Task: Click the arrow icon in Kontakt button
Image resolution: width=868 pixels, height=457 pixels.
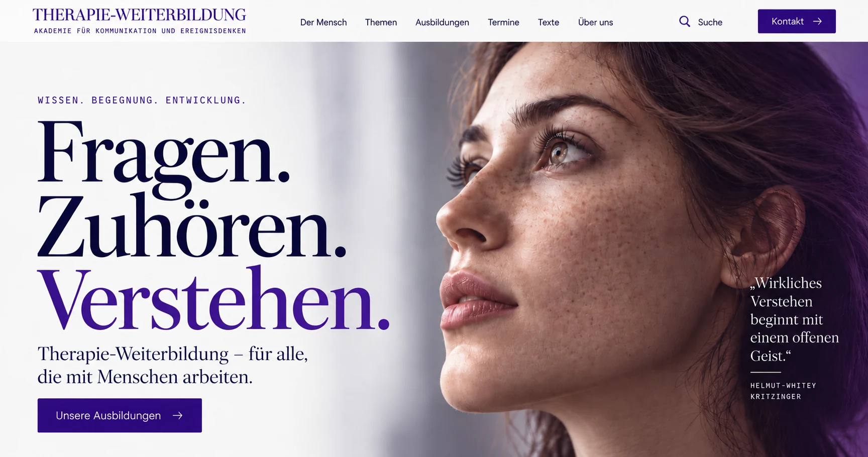Action: (x=817, y=22)
